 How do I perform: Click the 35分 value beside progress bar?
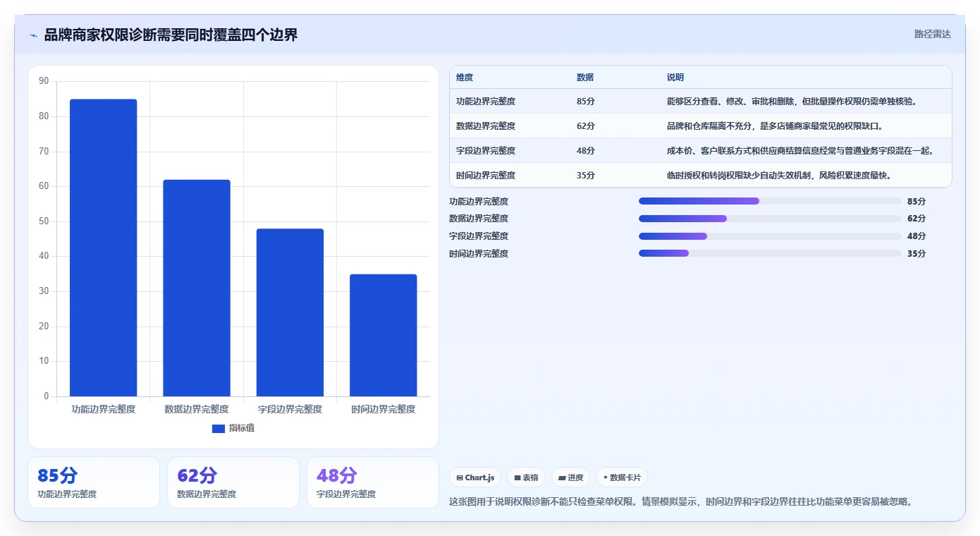[917, 254]
